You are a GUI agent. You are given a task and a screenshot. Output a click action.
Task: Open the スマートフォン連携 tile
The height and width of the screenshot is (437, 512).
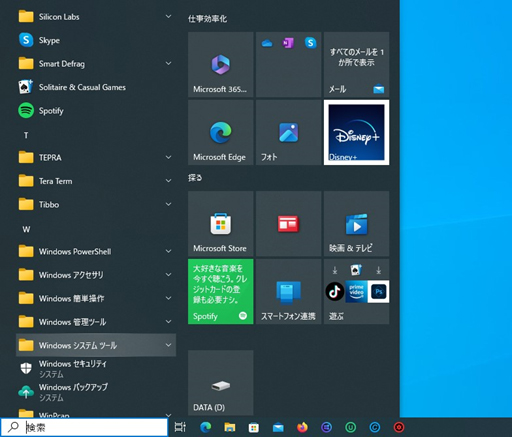point(288,292)
